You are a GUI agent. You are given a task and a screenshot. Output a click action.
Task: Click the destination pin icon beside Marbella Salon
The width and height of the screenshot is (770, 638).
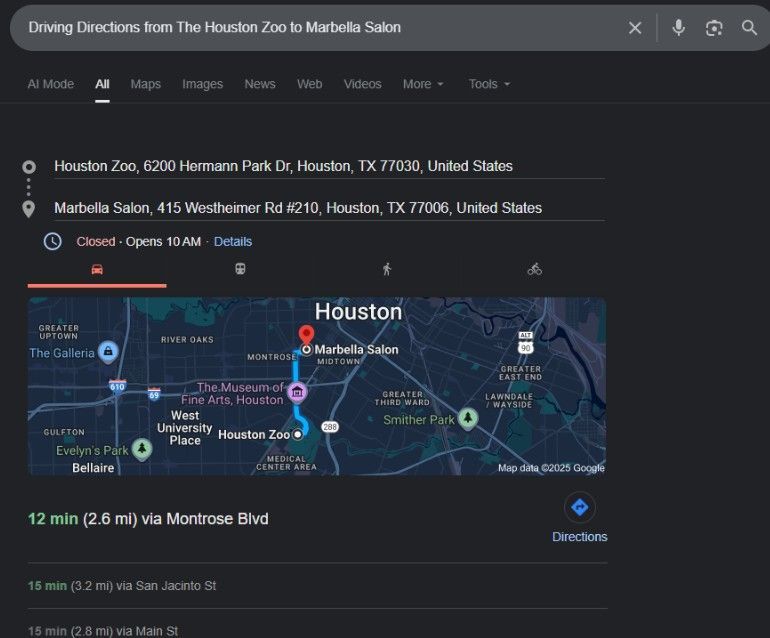(x=29, y=209)
